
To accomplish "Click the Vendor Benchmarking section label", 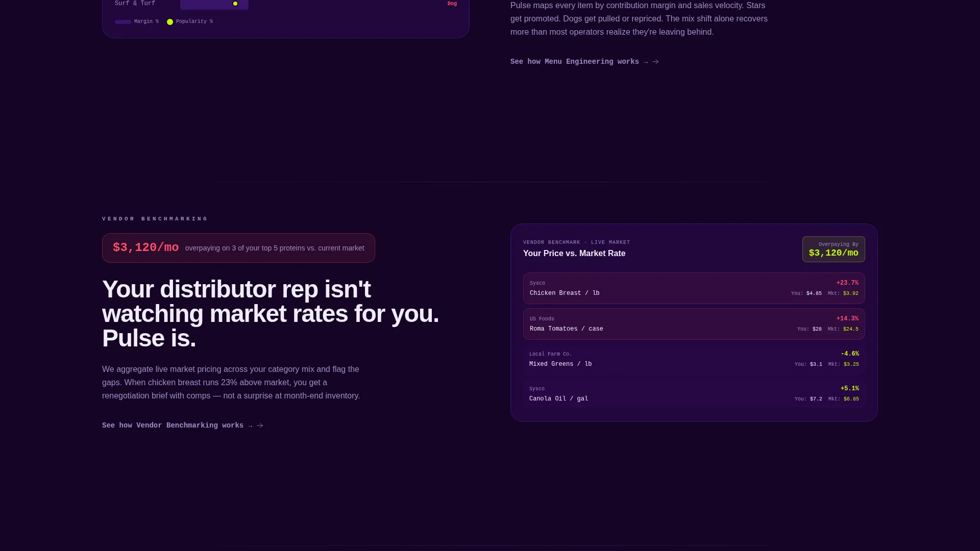I will 155,219.
